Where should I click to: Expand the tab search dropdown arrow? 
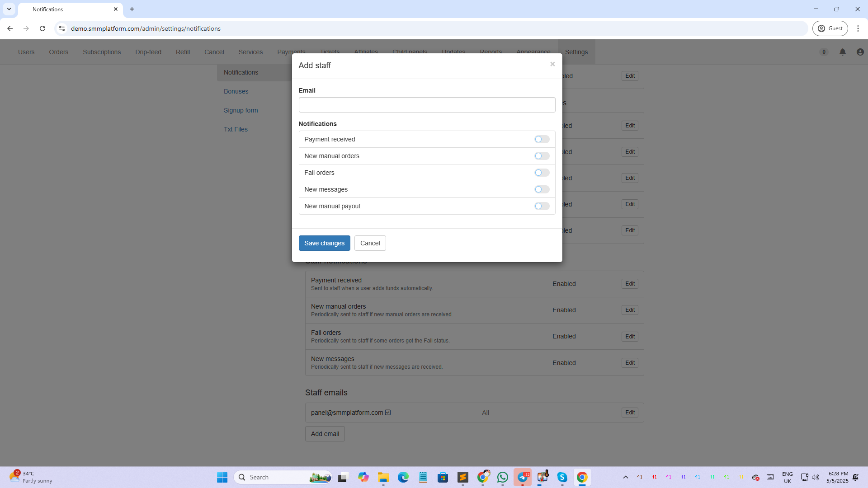[9, 9]
